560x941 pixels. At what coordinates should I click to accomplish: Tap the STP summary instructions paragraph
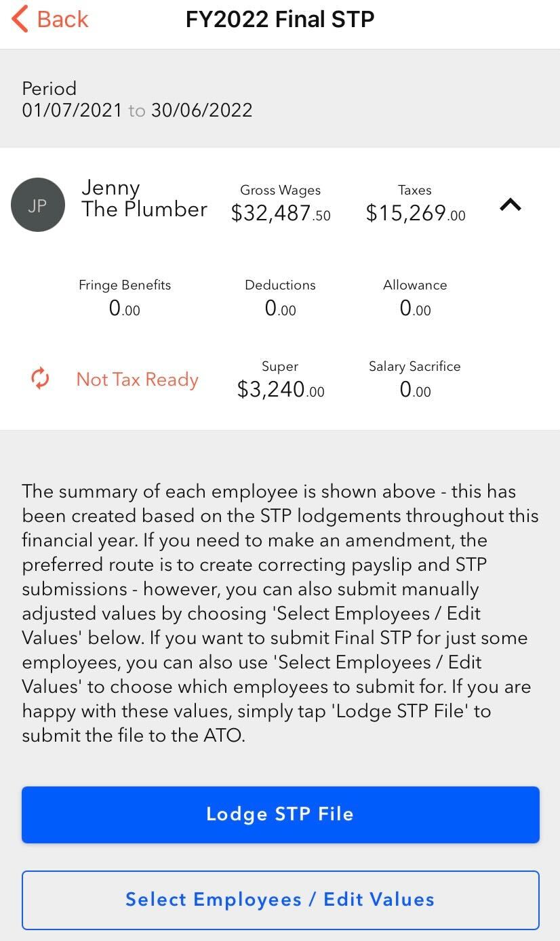pyautogui.click(x=280, y=613)
